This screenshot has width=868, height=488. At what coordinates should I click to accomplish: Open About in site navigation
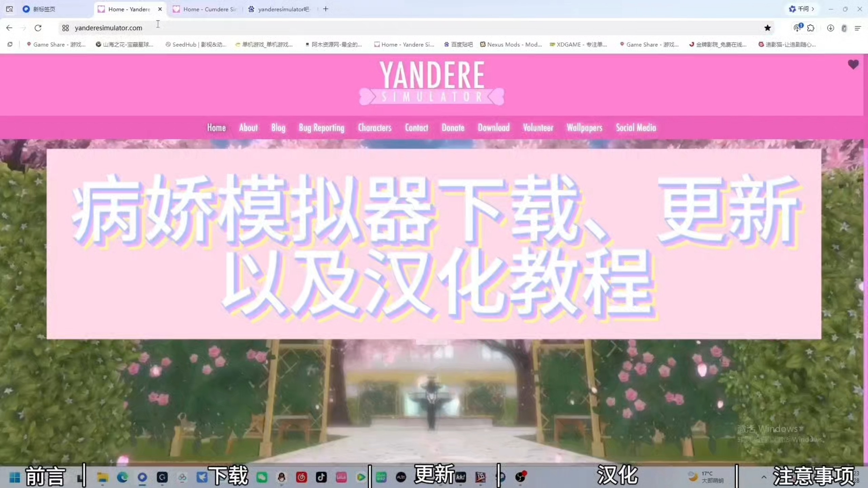(x=248, y=128)
